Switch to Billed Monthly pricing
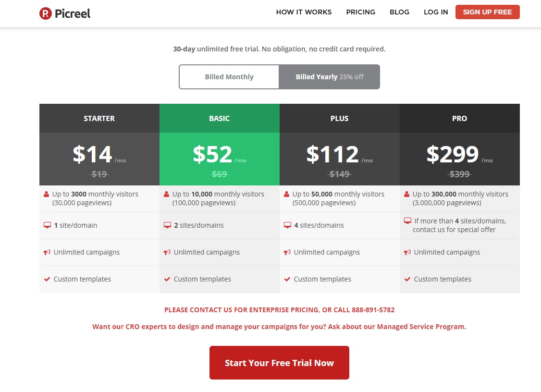 click(229, 77)
